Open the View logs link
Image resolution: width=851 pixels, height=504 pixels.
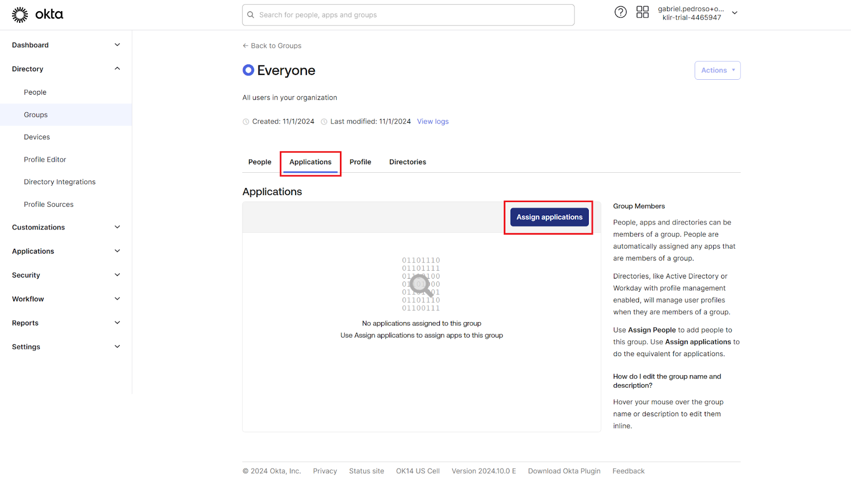pyautogui.click(x=432, y=122)
